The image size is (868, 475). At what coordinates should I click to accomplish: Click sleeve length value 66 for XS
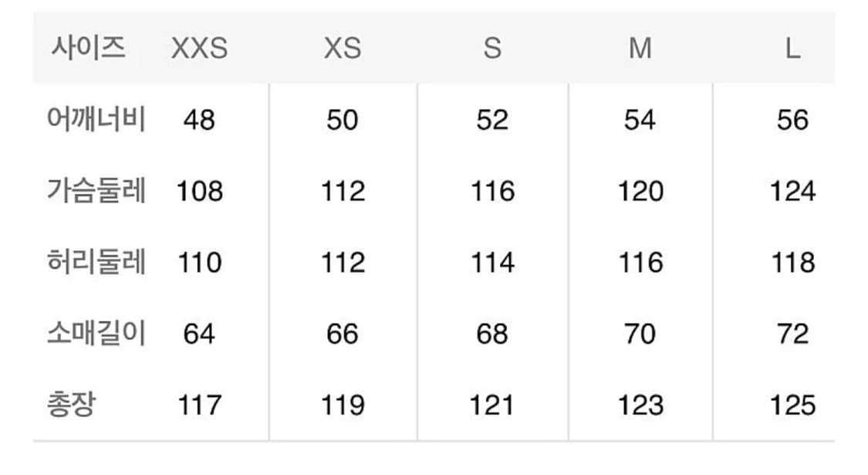342,334
